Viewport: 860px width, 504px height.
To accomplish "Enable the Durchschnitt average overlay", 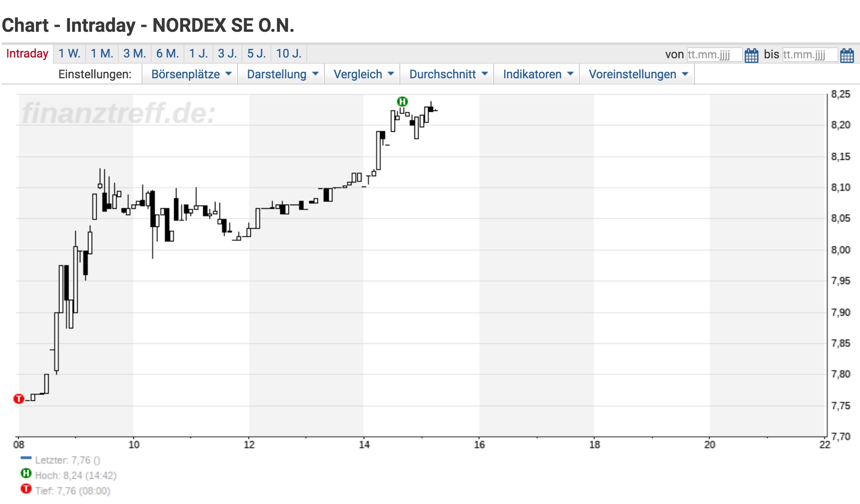I will click(x=447, y=74).
